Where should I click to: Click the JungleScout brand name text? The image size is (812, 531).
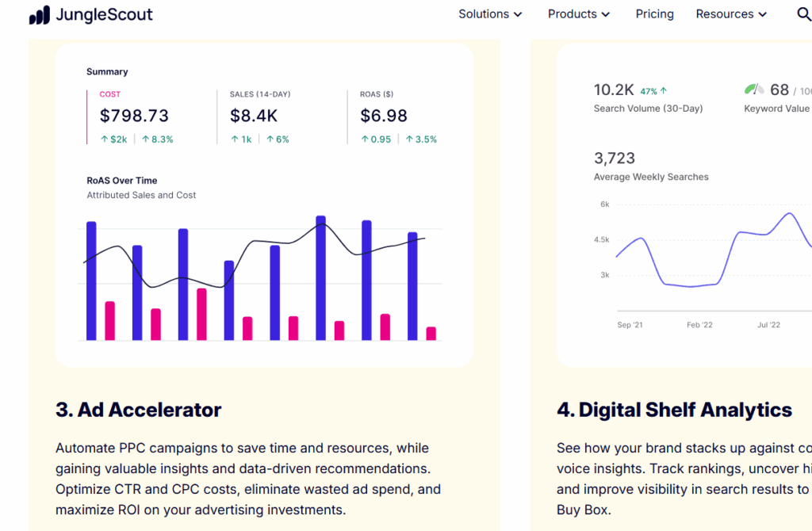104,15
